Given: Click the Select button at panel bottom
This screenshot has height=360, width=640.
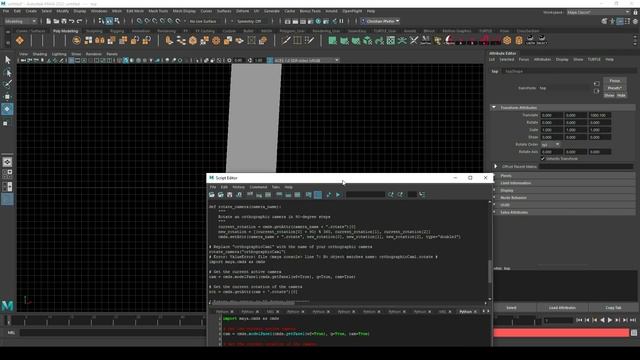Looking at the screenshot, I should 511,308.
